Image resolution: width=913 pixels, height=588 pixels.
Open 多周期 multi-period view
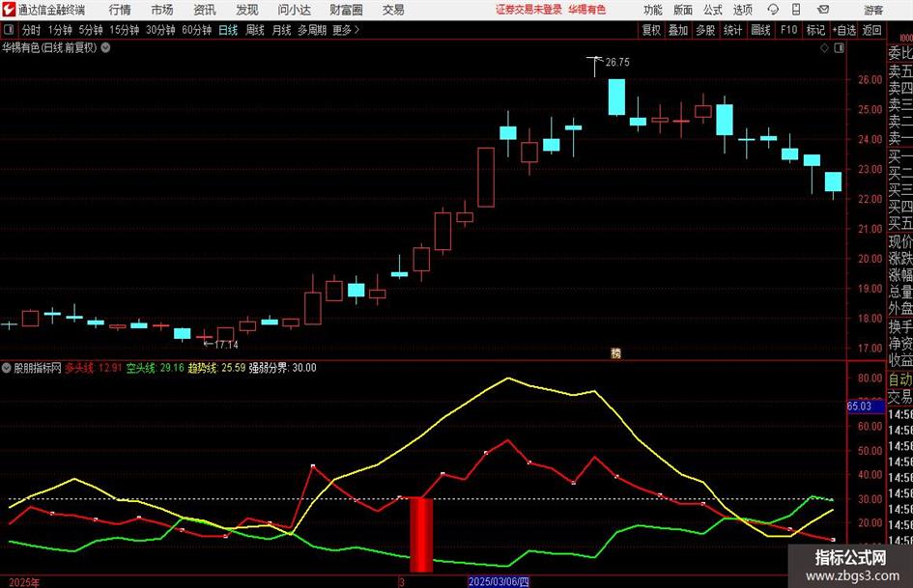[x=312, y=30]
